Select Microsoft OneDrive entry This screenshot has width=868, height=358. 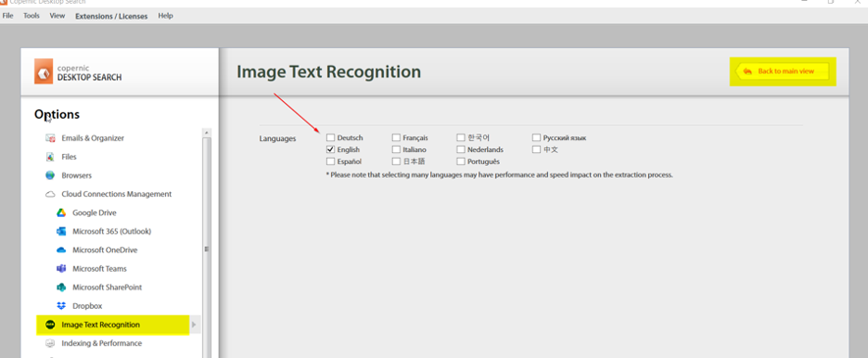click(x=105, y=250)
